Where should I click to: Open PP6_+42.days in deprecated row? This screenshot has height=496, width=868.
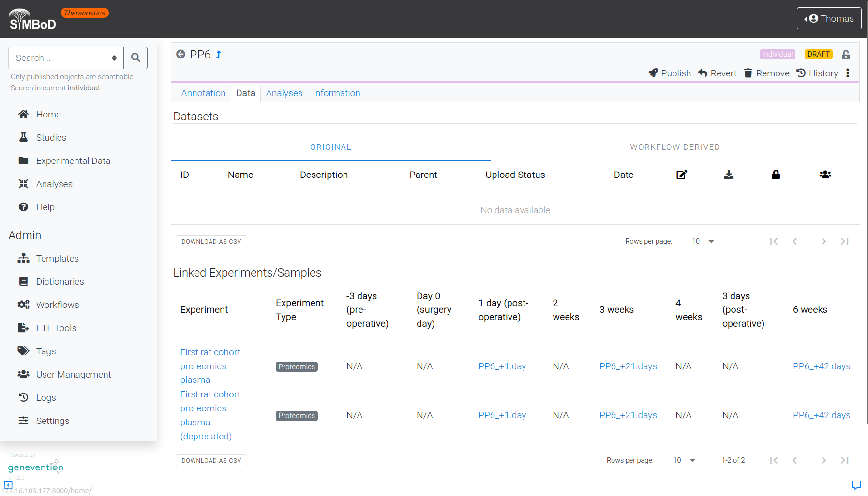(x=822, y=415)
